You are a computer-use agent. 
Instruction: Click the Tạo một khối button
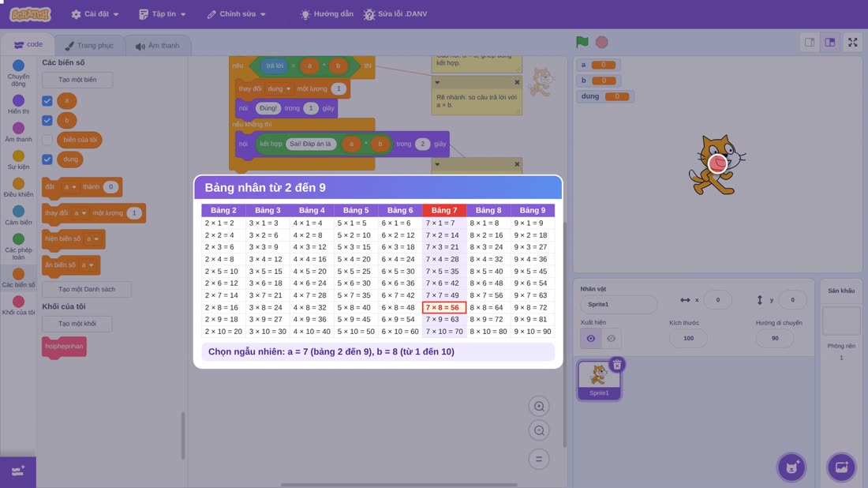[77, 324]
